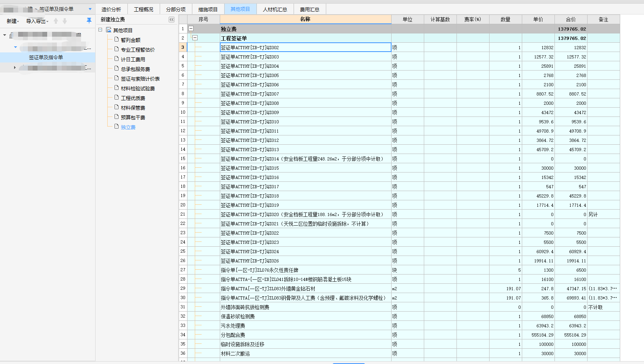The width and height of the screenshot is (644, 364).
Task: Select 专业工程暂估价 tree item
Action: [x=138, y=50]
